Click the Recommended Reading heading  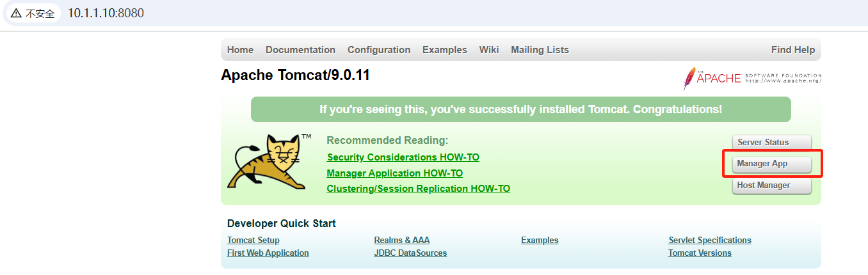click(x=387, y=141)
